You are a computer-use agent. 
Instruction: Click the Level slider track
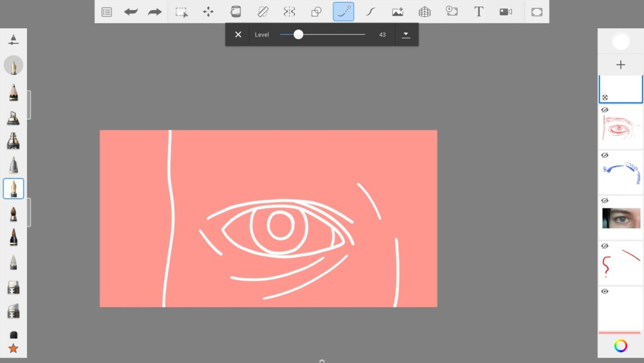click(333, 35)
